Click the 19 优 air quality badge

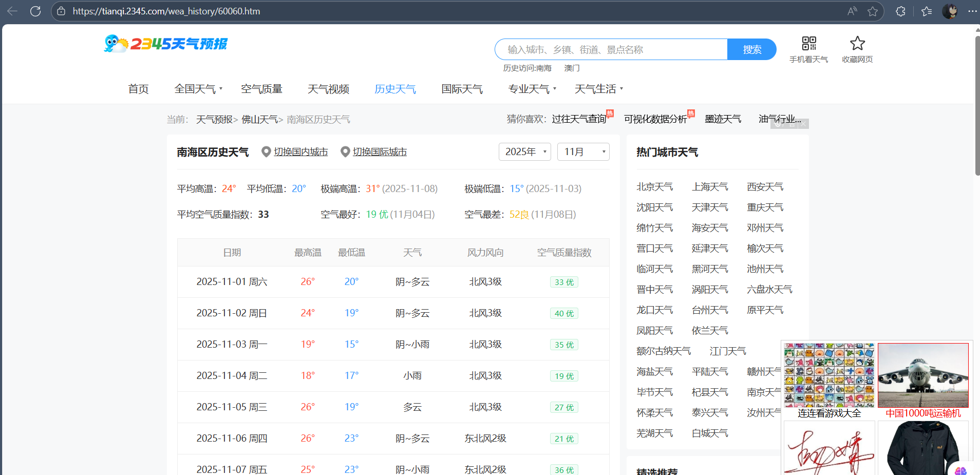click(x=564, y=376)
